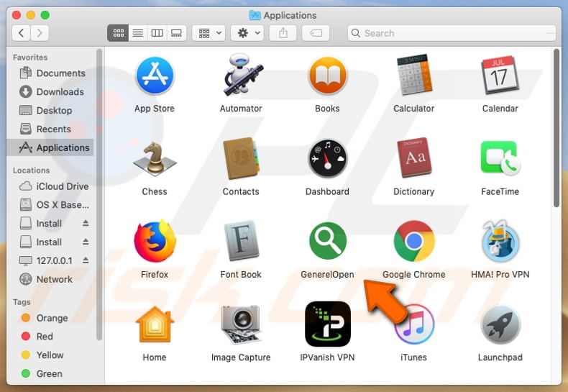568x392 pixels.
Task: Switch to column view mode
Action: click(x=157, y=33)
